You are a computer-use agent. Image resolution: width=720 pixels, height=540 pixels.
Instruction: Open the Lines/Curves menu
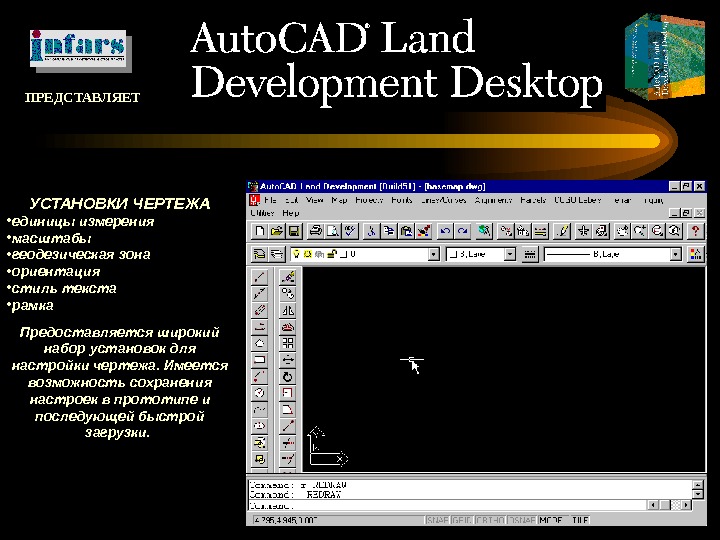tap(444, 200)
